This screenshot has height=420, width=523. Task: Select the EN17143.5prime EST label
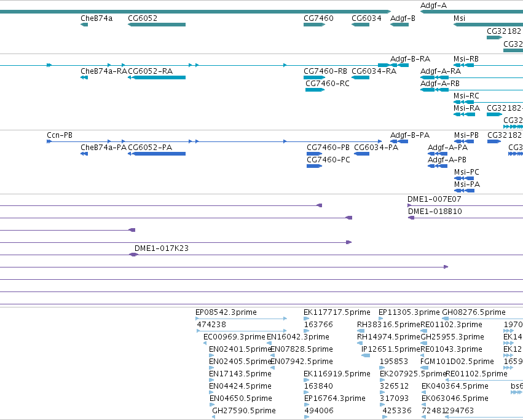[x=240, y=374]
